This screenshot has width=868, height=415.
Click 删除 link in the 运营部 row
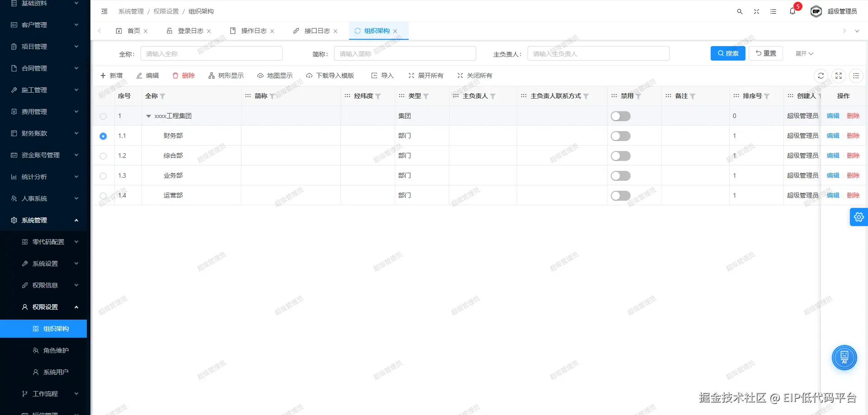(x=853, y=195)
